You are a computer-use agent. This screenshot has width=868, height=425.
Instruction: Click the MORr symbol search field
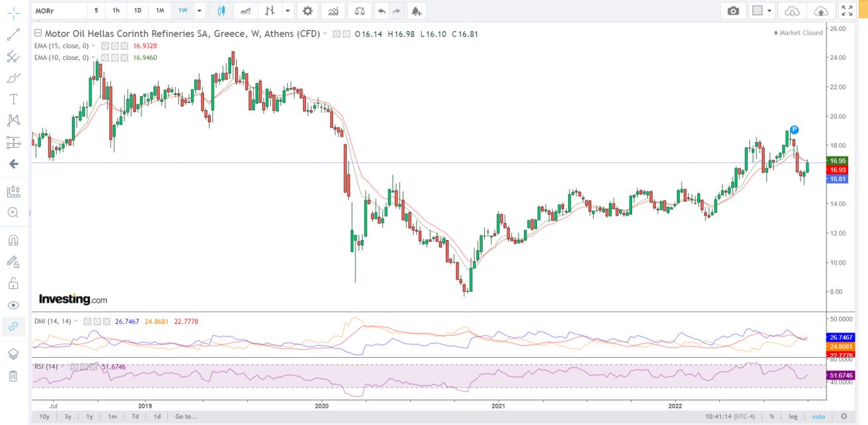tap(59, 11)
